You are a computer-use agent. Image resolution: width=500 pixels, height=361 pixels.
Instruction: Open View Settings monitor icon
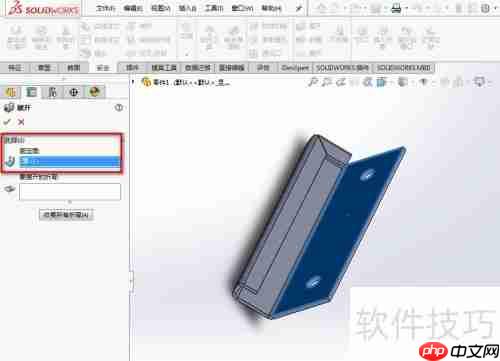[x=480, y=82]
